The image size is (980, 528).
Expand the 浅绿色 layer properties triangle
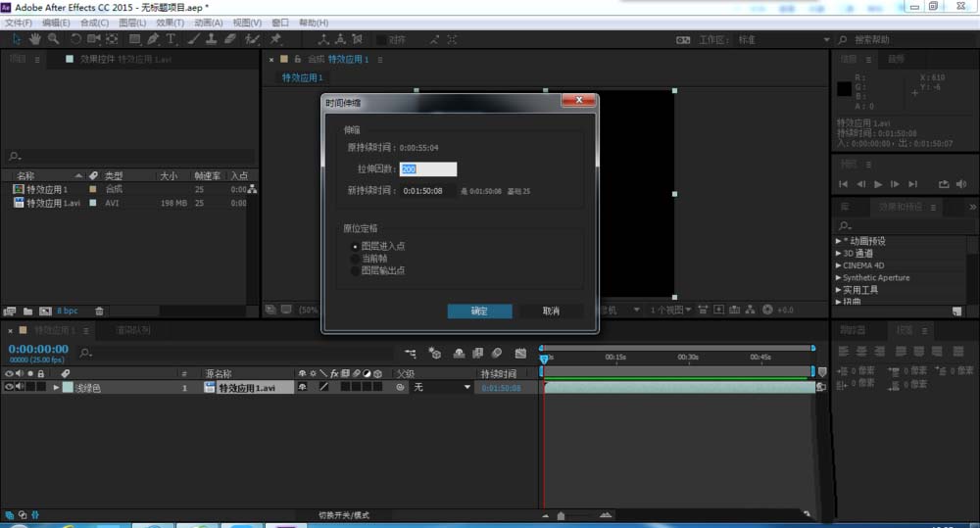pos(56,388)
